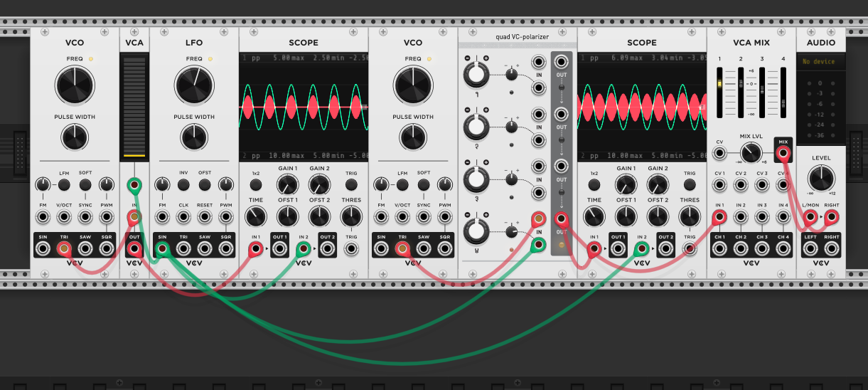This screenshot has height=390, width=868.
Task: Click the LFO module's SAW output jack
Action: (x=205, y=249)
